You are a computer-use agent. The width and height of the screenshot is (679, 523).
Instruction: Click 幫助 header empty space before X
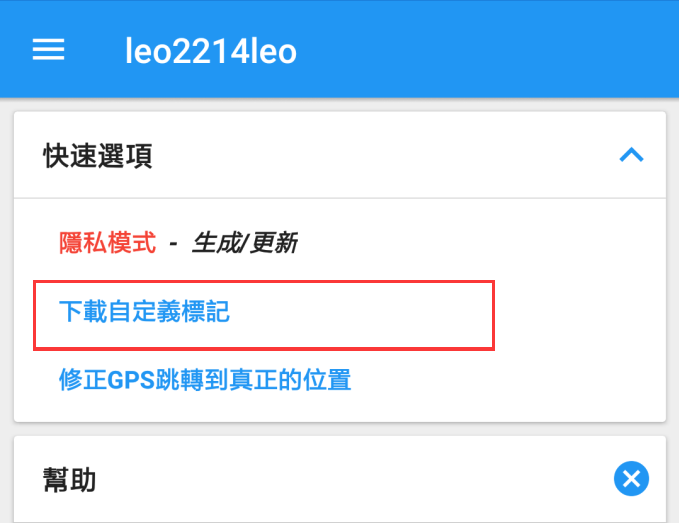click(x=350, y=480)
